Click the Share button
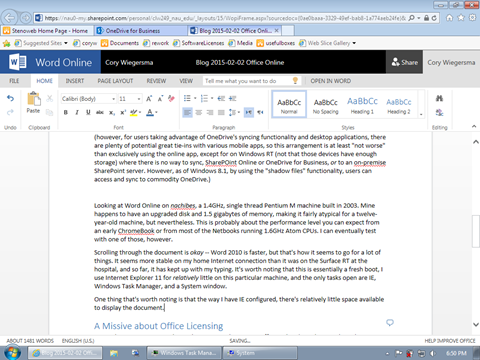 click(x=404, y=62)
